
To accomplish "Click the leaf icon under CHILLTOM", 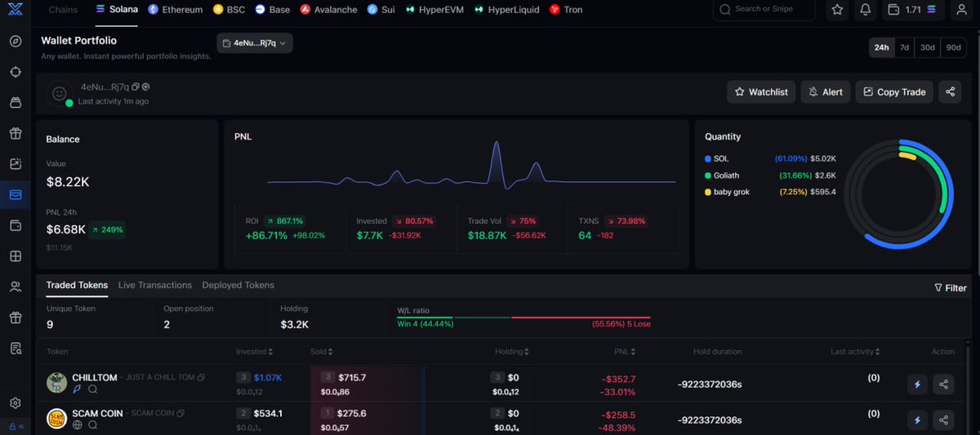I will tap(78, 390).
